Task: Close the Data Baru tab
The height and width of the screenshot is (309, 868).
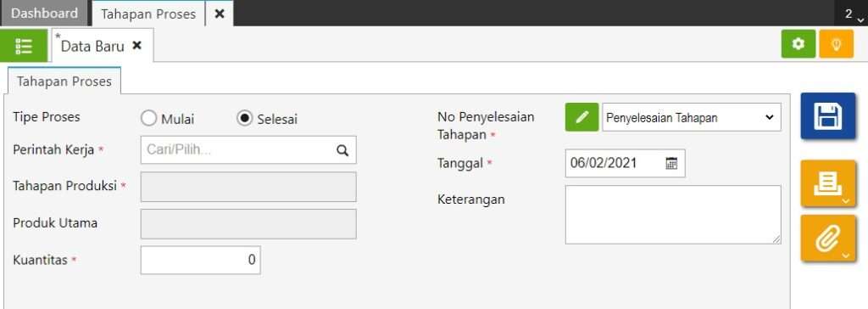Action: click(136, 46)
